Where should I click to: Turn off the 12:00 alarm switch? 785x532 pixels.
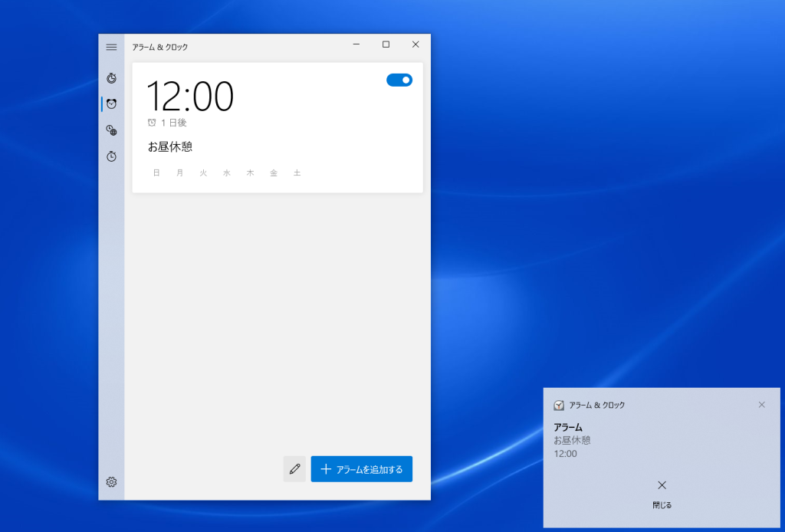[399, 80]
